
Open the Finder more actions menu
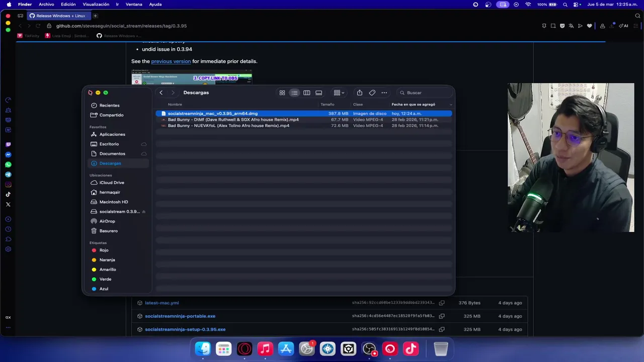384,93
